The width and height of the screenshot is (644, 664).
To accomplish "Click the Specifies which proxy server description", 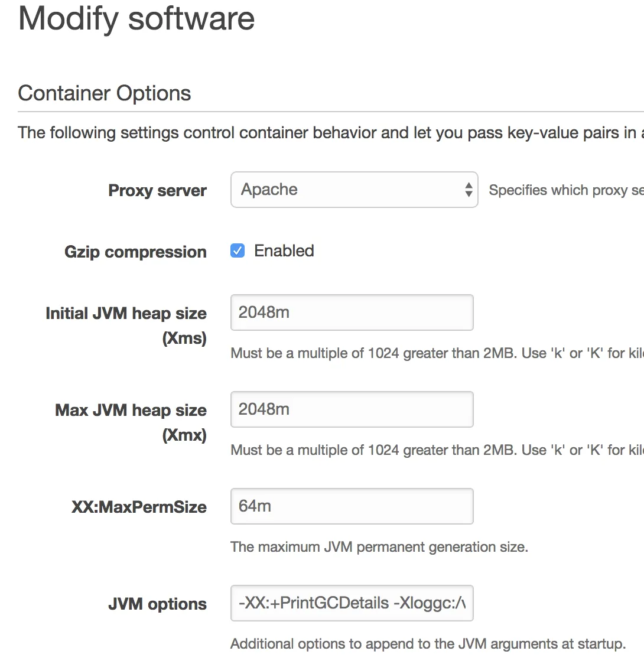I will 565,190.
